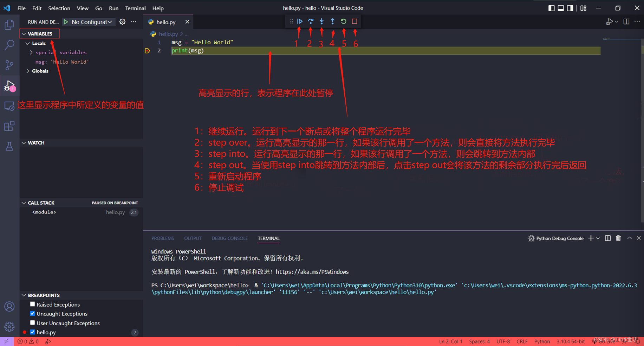
Task: Click Step Out in debug toolbar
Action: click(x=332, y=21)
